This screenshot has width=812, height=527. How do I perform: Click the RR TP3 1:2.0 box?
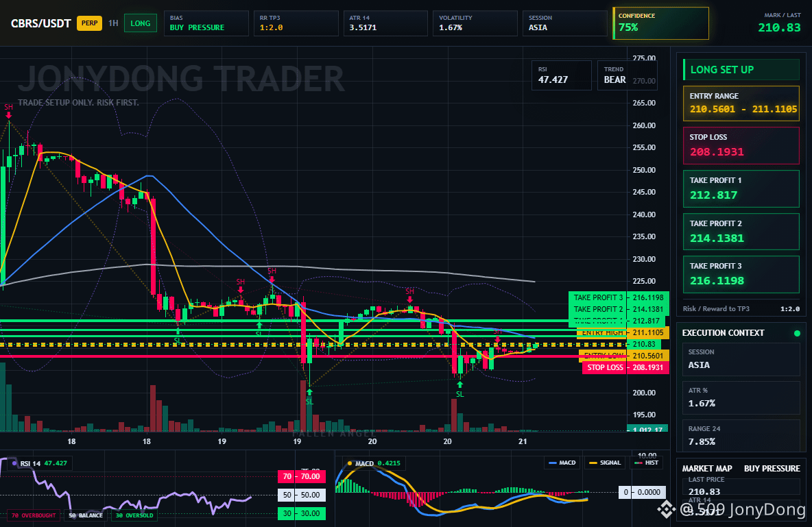pyautogui.click(x=296, y=23)
